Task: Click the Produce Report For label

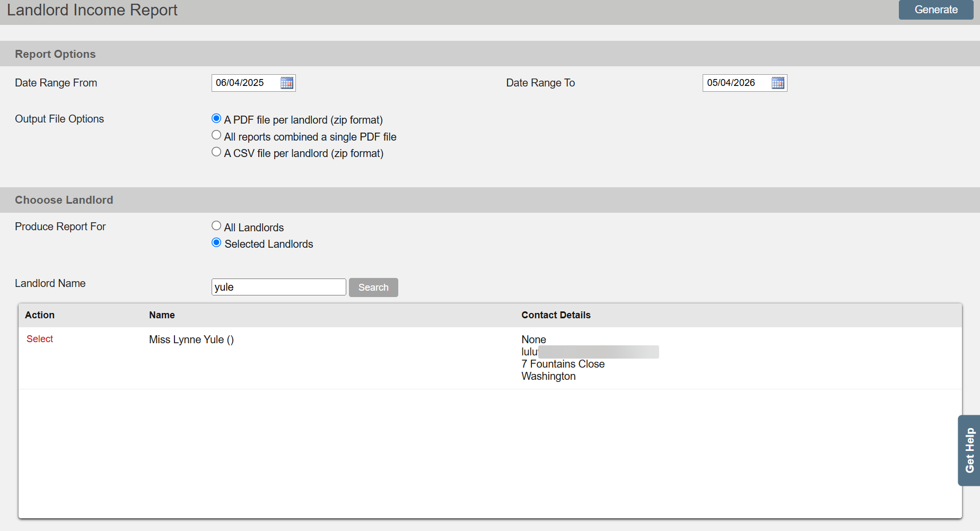Action: tap(60, 227)
